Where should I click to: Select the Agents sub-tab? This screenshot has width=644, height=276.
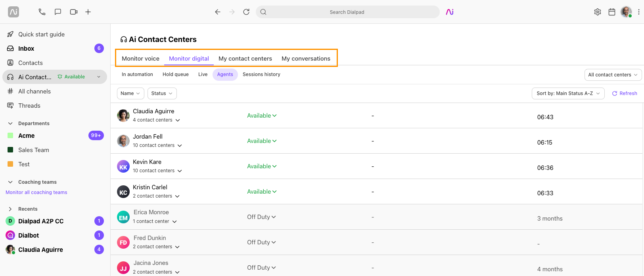[225, 74]
